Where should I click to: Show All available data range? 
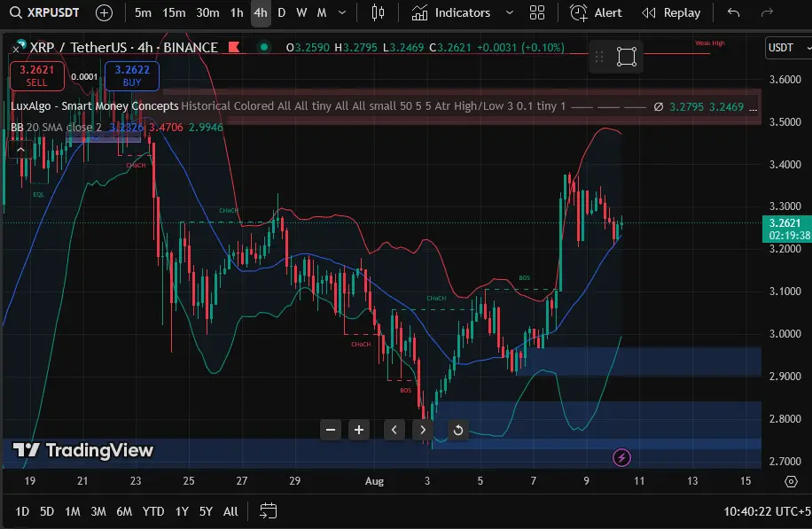click(230, 511)
